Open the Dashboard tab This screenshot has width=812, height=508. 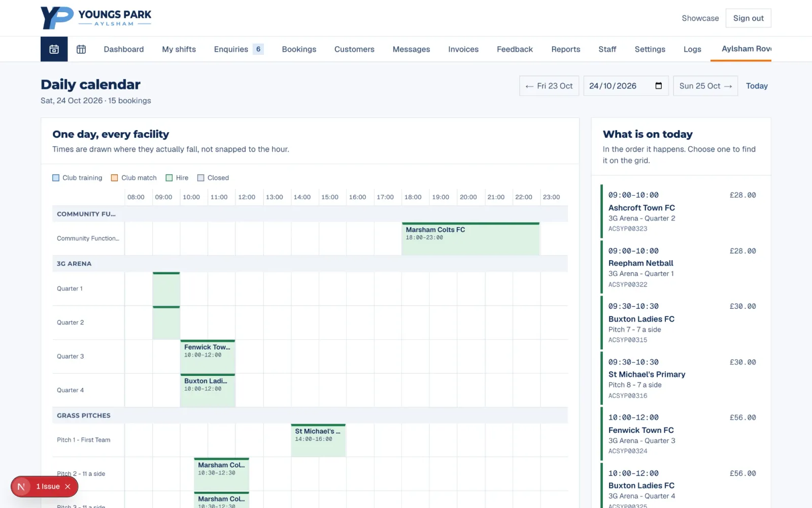point(124,49)
